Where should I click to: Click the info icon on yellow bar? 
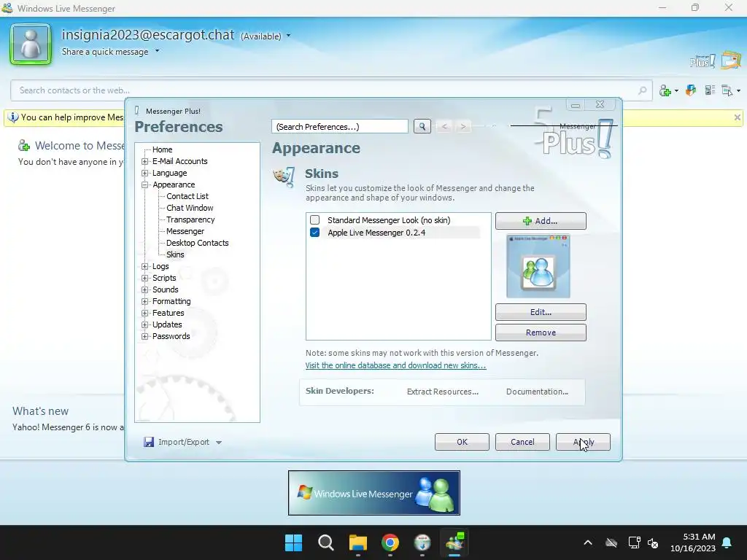13,117
